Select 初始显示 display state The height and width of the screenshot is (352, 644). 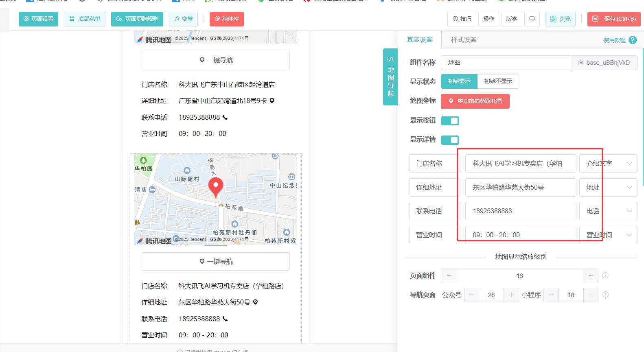(x=459, y=81)
